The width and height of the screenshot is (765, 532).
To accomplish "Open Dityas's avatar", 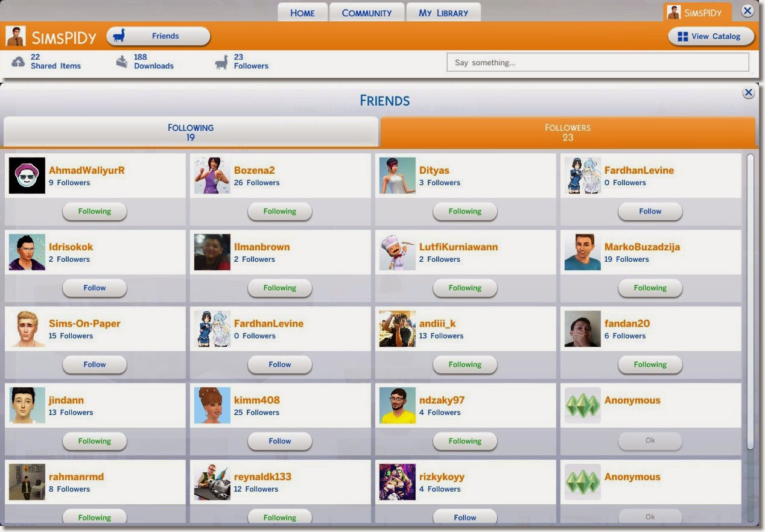I will pyautogui.click(x=398, y=176).
